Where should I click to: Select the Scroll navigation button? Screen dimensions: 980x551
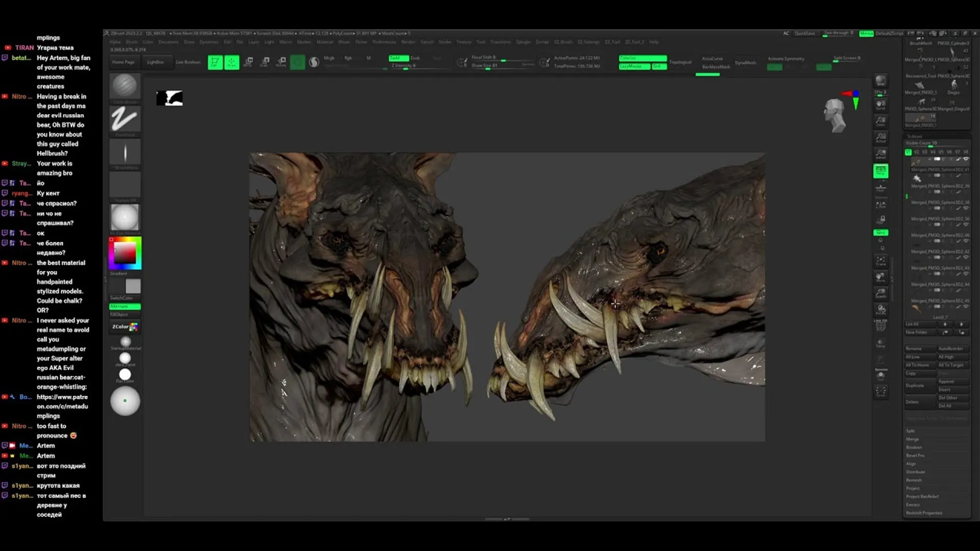[880, 105]
